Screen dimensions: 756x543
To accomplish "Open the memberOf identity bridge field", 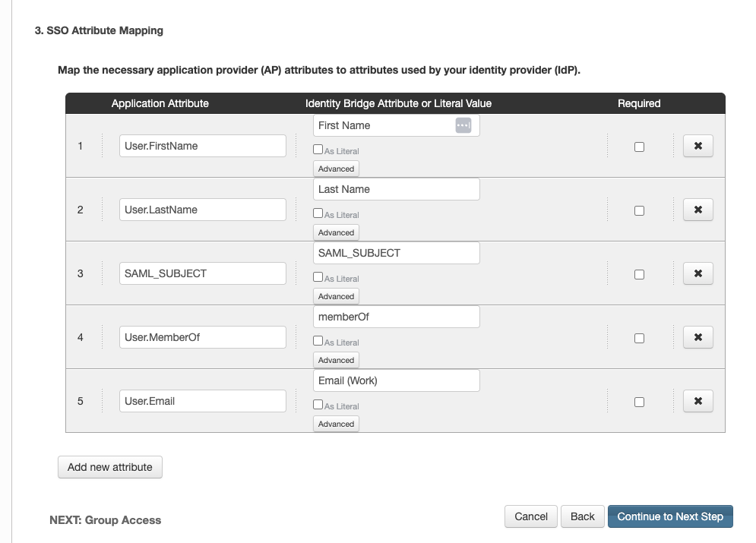I will click(397, 317).
